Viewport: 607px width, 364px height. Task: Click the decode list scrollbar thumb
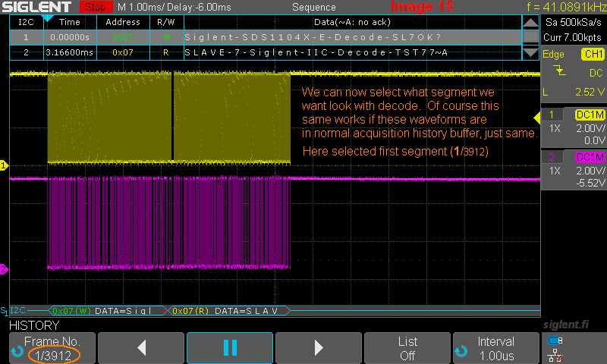tap(530, 37)
